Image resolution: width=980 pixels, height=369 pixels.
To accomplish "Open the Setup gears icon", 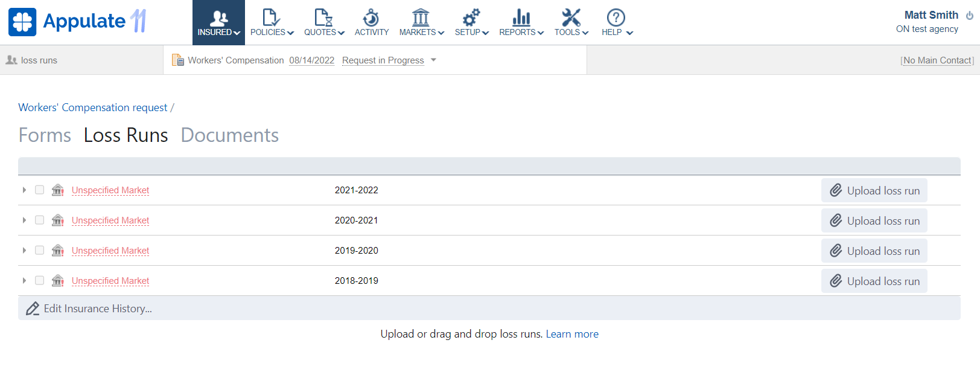I will coord(471,18).
